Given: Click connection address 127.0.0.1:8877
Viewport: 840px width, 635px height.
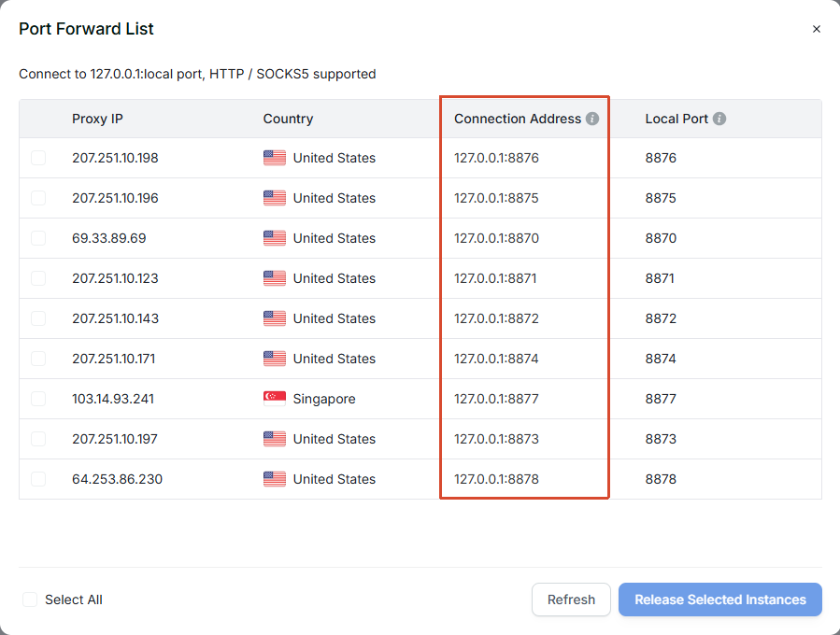Looking at the screenshot, I should click(x=496, y=399).
